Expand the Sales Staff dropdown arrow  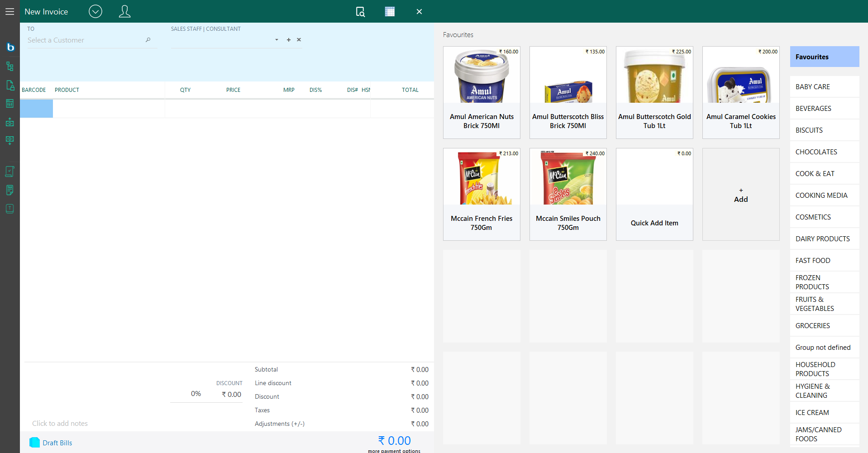[x=277, y=40]
